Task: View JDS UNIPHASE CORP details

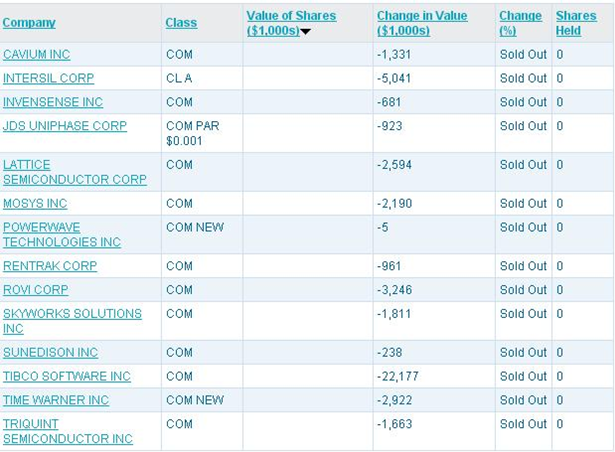Action: [x=65, y=126]
